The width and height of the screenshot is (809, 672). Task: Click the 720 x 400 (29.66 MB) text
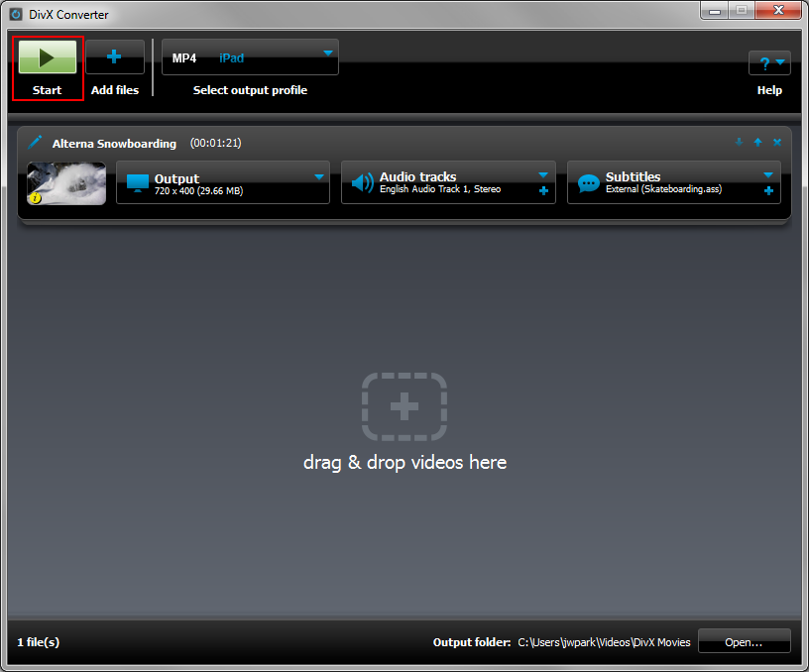tap(198, 191)
